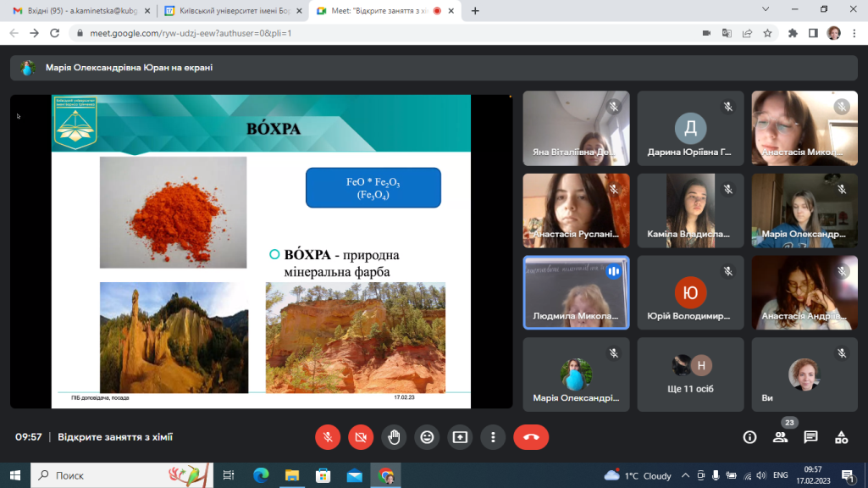Image resolution: width=868 pixels, height=488 pixels.
Task: Close the Meet tab
Action: (451, 10)
